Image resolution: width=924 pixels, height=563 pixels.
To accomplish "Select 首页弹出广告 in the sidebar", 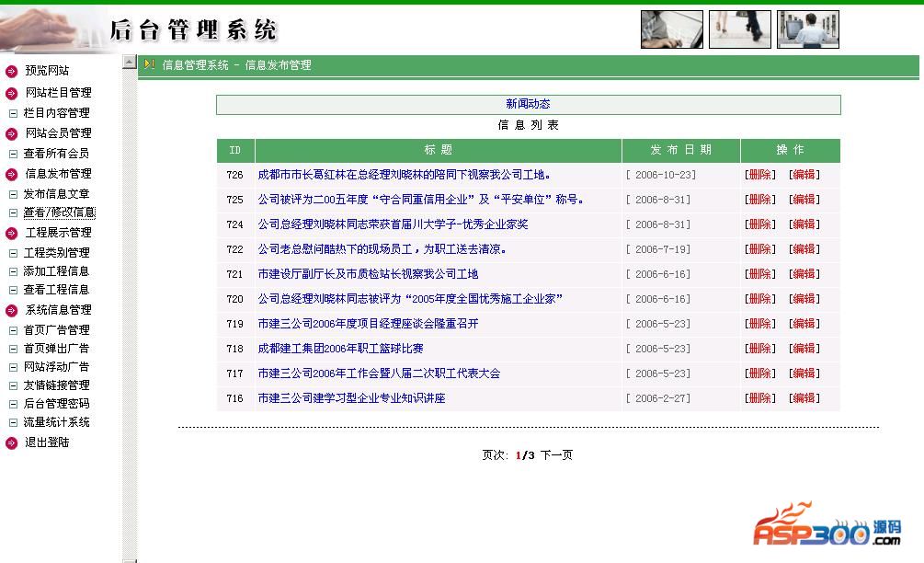I will pyautogui.click(x=57, y=349).
